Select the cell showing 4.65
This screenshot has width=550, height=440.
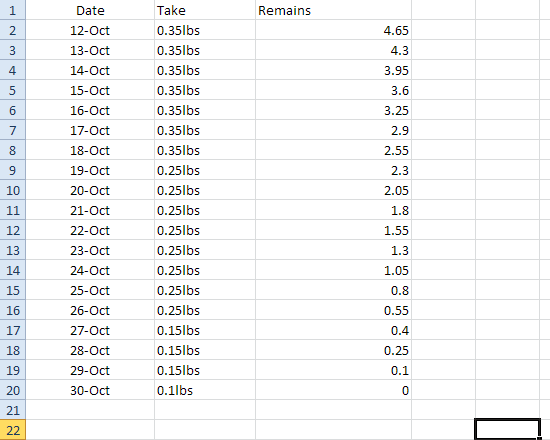[x=333, y=30]
